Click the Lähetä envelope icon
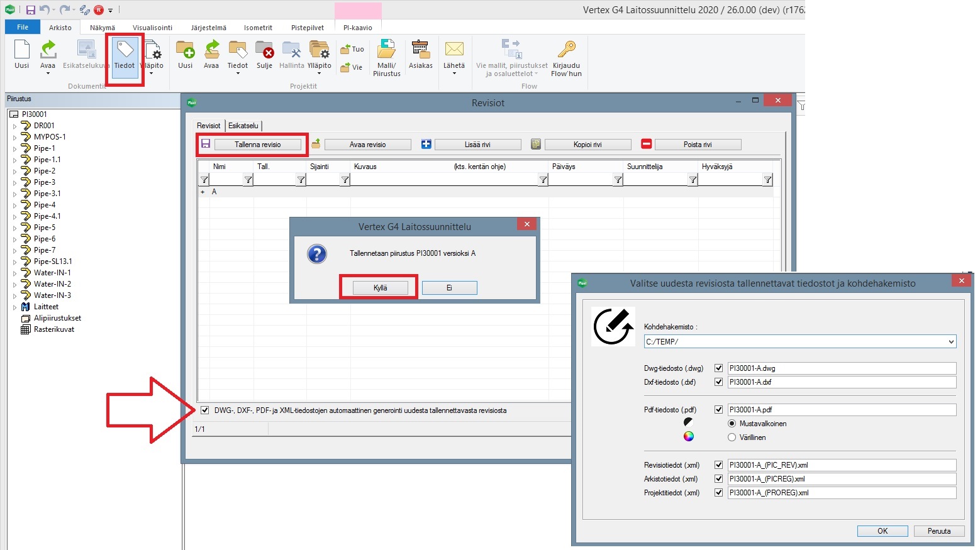This screenshot has height=550, width=980. 454,51
